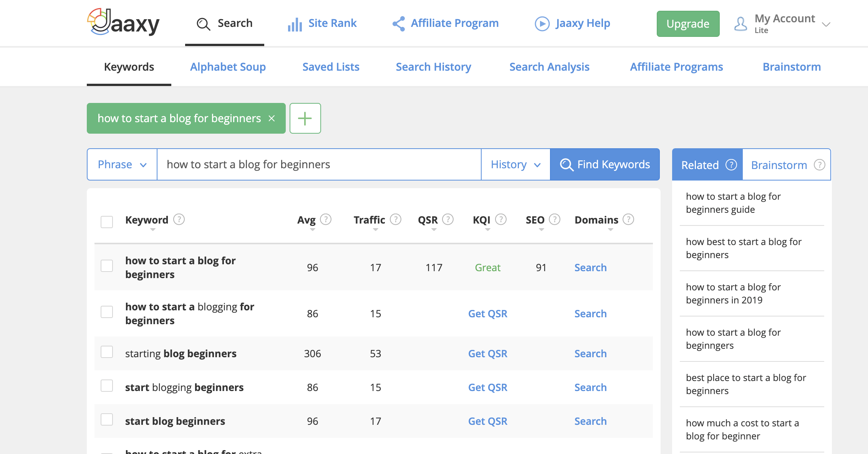868x454 pixels.
Task: Open the Search Analysis tab
Action: coord(549,67)
